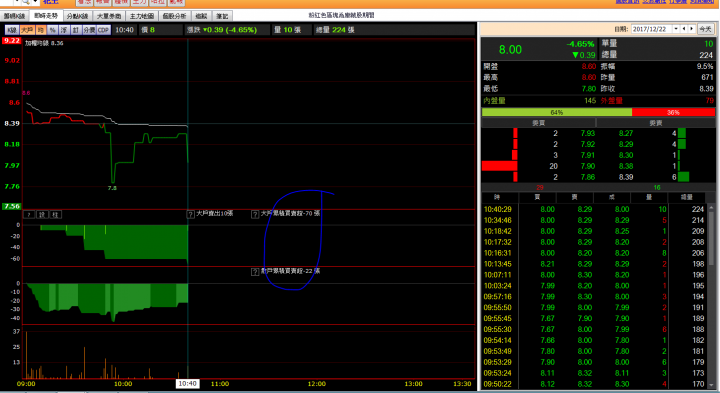Toggle the 針 button in chart toolbar
The width and height of the screenshot is (720, 393).
pos(76,30)
